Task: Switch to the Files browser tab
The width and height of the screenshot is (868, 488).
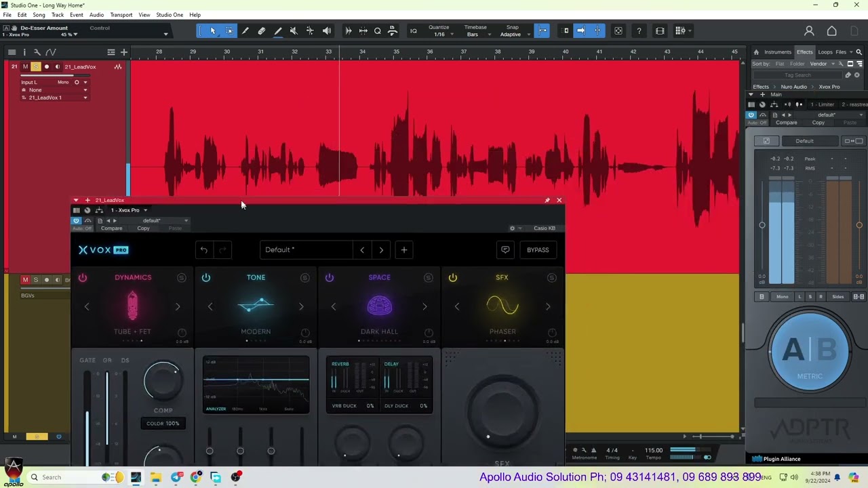Action: tap(841, 52)
